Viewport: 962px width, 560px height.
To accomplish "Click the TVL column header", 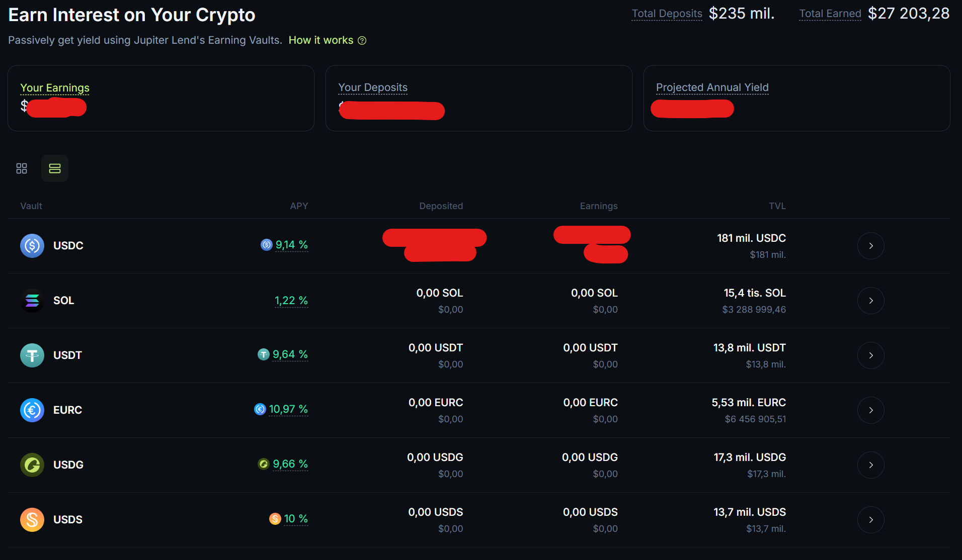I will (777, 206).
